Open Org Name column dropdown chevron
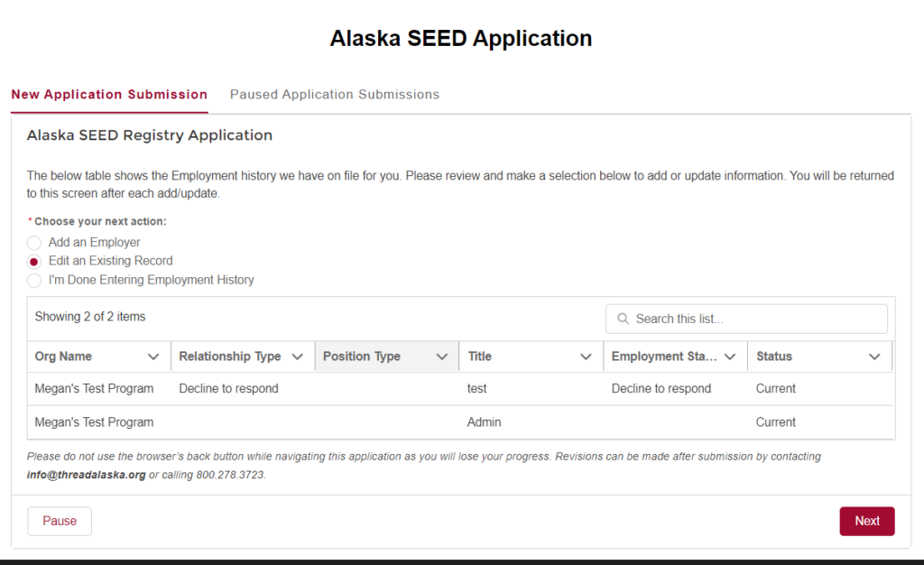 (x=153, y=357)
